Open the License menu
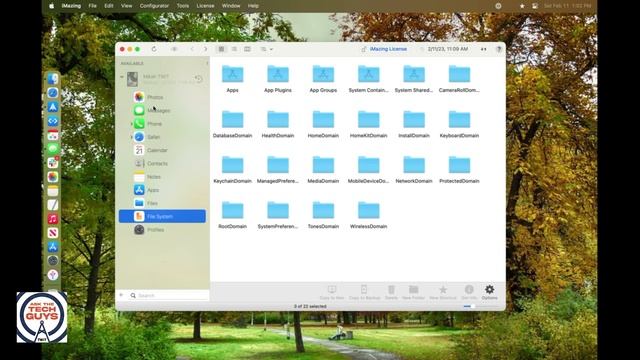The image size is (640, 360). pyautogui.click(x=205, y=6)
